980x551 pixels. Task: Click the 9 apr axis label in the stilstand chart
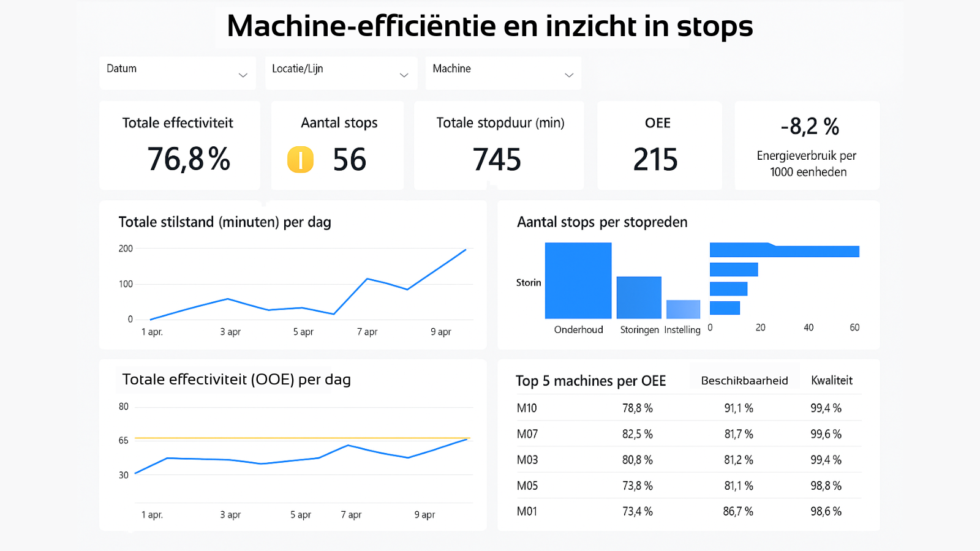click(x=440, y=331)
